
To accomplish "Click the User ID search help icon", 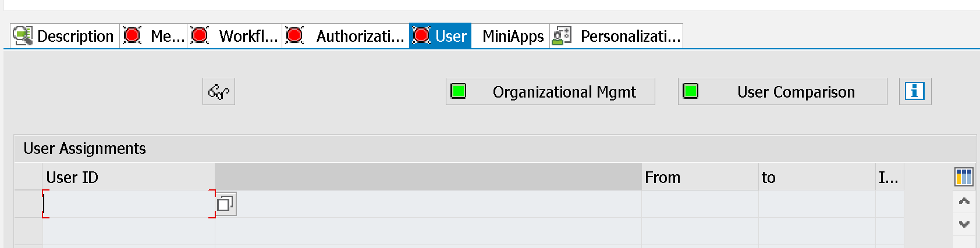I will [226, 204].
